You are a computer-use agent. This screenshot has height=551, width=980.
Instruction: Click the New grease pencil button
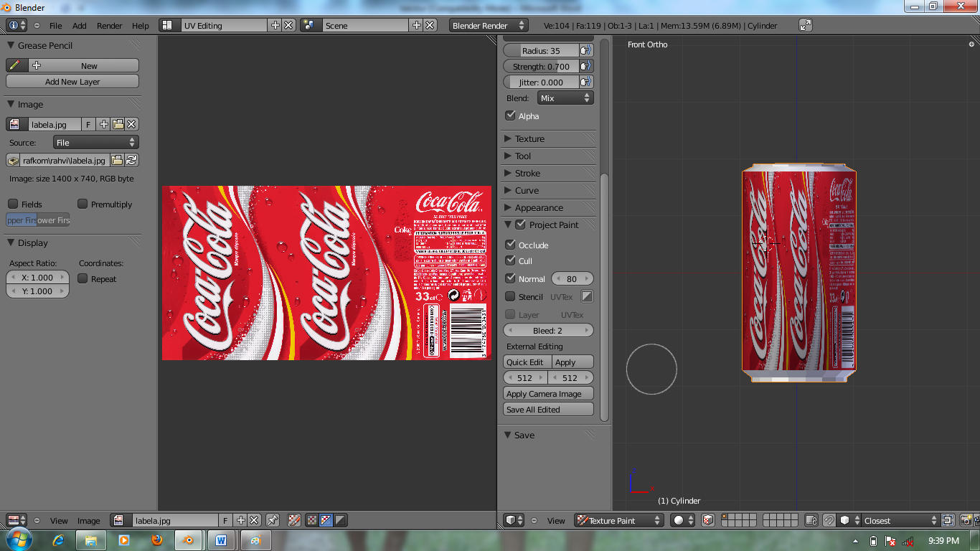[83, 65]
